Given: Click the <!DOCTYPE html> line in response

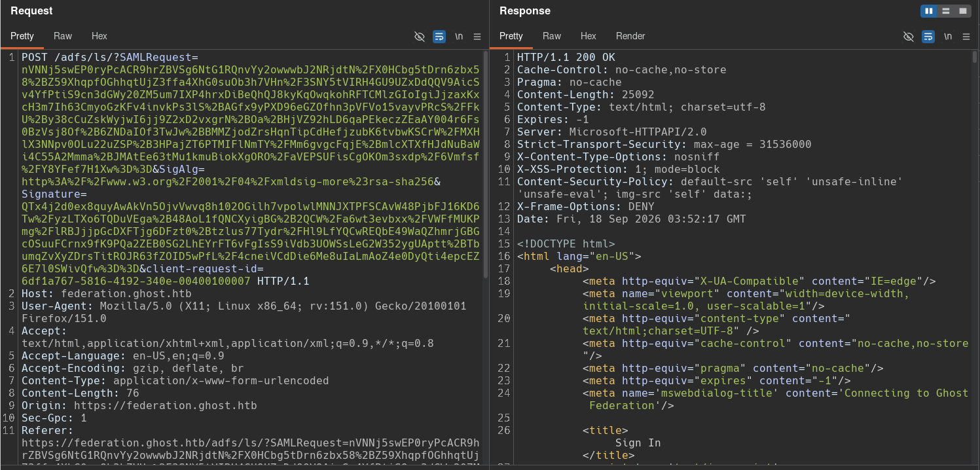Looking at the screenshot, I should [x=566, y=244].
